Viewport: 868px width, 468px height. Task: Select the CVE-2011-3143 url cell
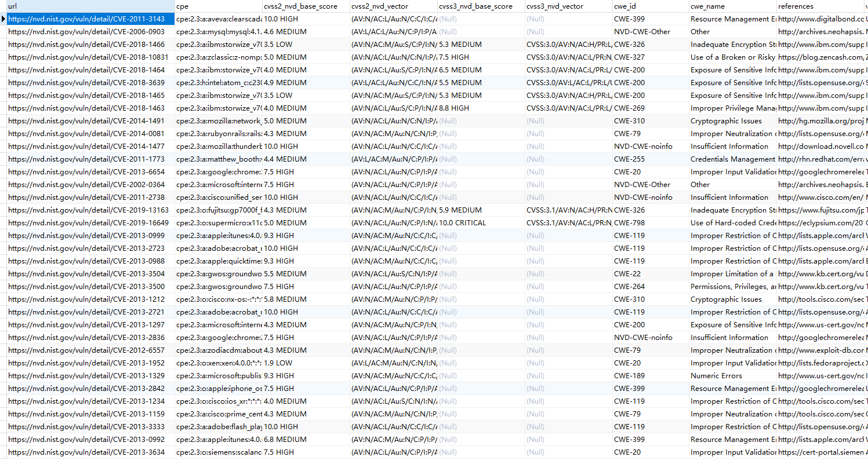tap(90, 19)
